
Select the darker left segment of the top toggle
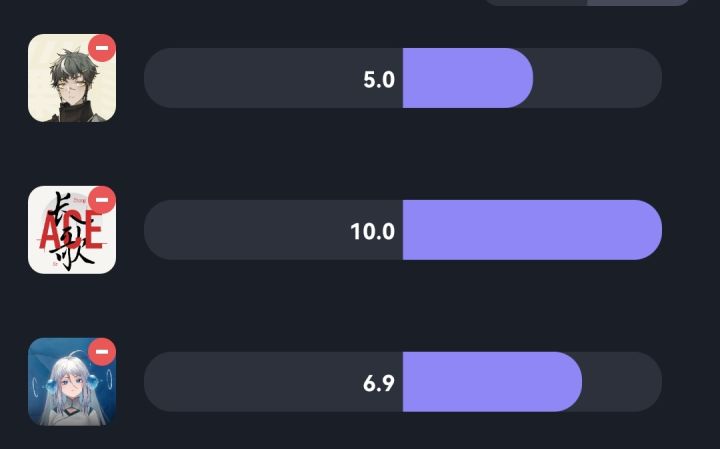(x=535, y=2)
